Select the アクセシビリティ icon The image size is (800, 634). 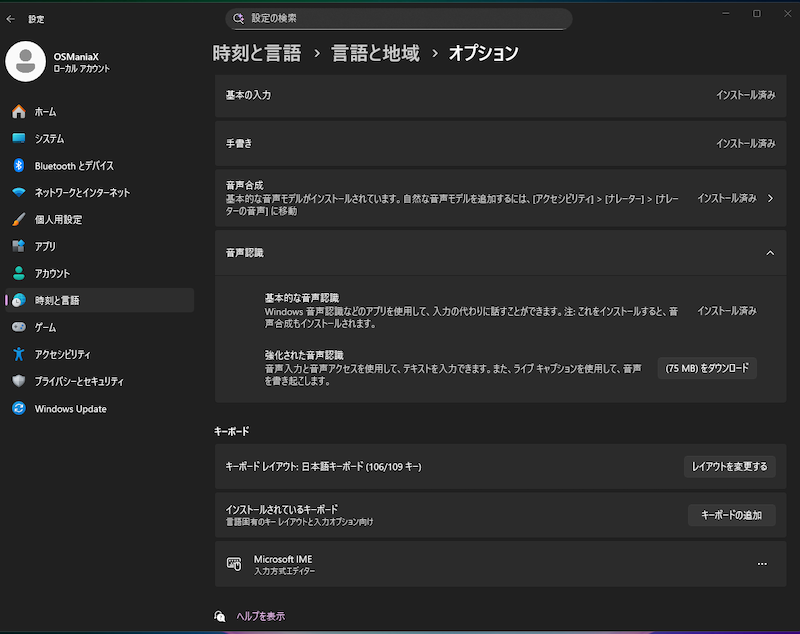[x=19, y=354]
